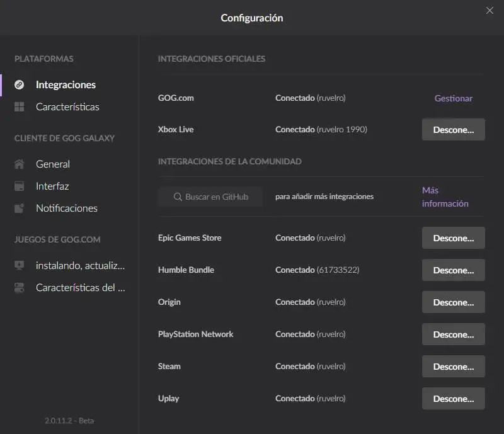Disconnect the Steam integration

click(453, 367)
